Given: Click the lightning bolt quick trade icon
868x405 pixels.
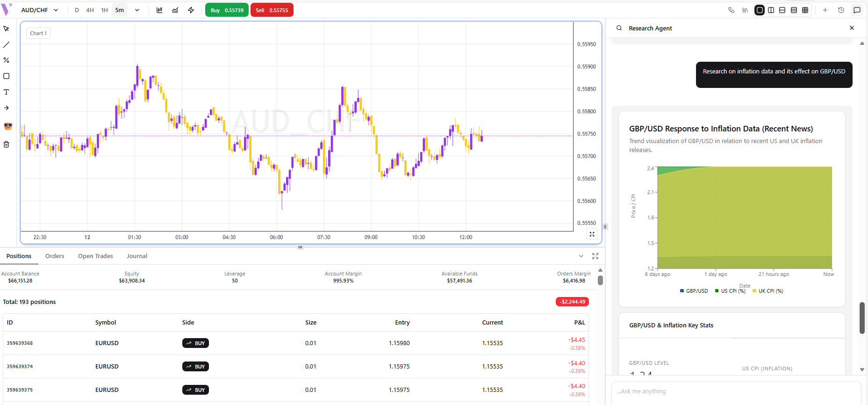Looking at the screenshot, I should 191,10.
